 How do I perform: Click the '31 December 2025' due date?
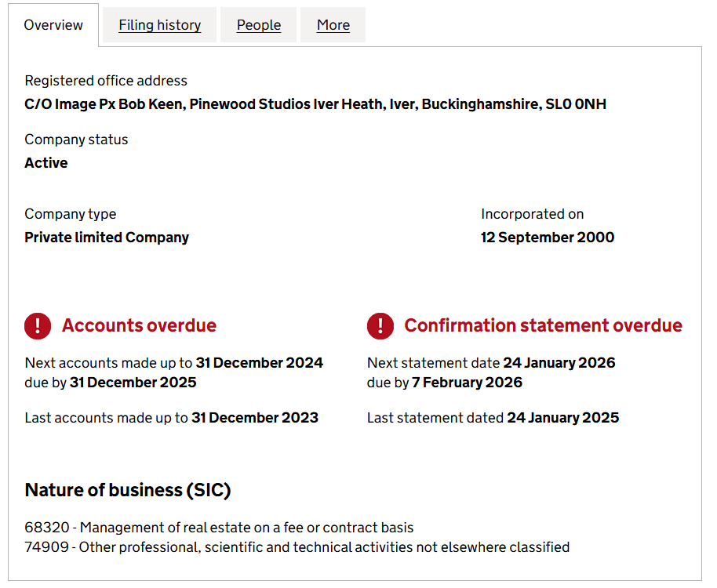pyautogui.click(x=133, y=383)
